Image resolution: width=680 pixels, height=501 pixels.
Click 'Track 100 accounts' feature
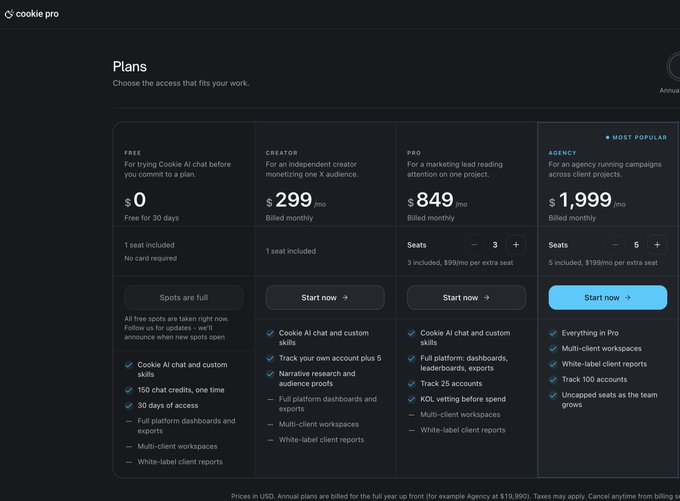(x=594, y=380)
